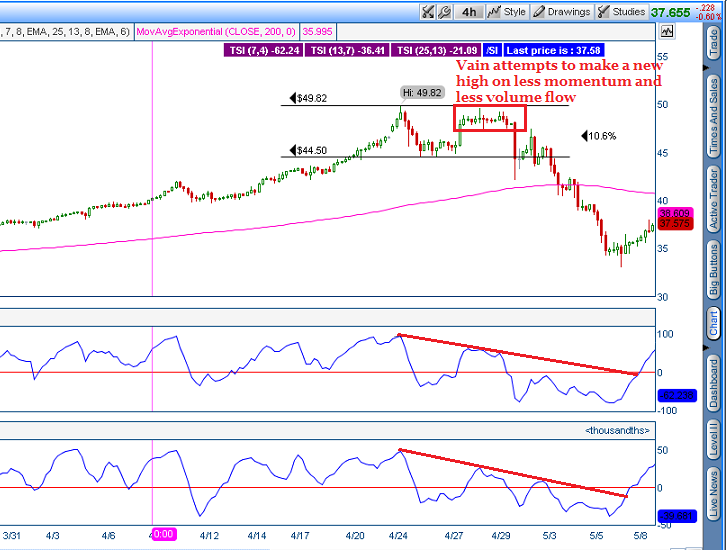The height and width of the screenshot is (551, 727).
Task: Click the MovAvgExponential (CLOSE, 200, 0) study label
Action: click(x=216, y=32)
